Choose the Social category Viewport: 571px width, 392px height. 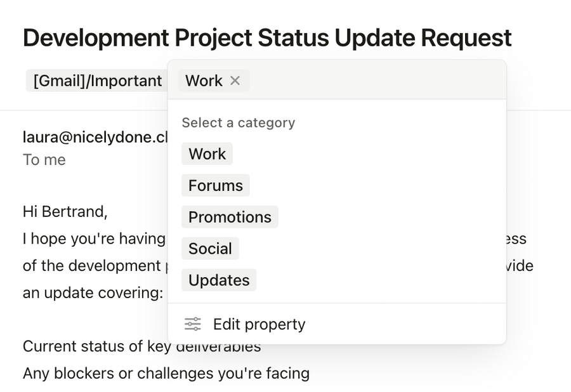pos(210,249)
